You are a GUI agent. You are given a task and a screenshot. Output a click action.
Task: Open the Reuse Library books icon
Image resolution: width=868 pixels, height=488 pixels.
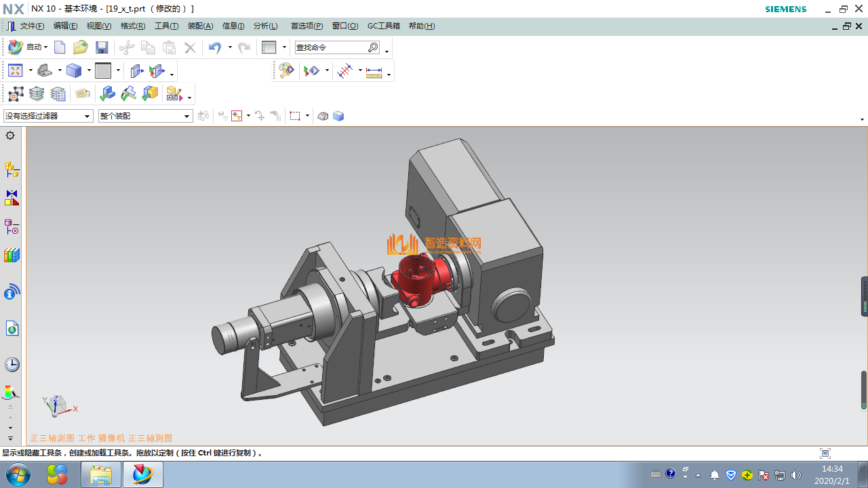tap(12, 256)
